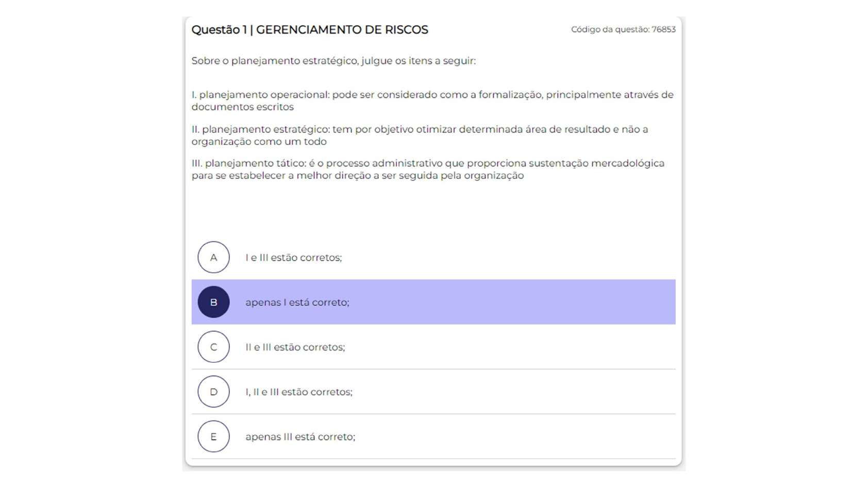The height and width of the screenshot is (488, 868).
Task: Click statement I about planejamento operacional
Action: click(432, 101)
